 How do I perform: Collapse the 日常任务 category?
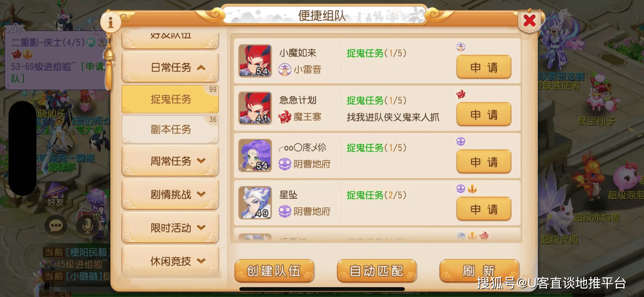point(170,67)
